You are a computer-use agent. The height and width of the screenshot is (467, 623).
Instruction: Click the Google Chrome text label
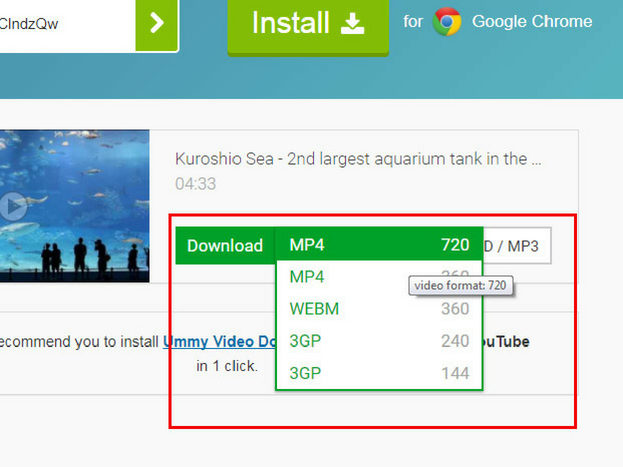[532, 21]
